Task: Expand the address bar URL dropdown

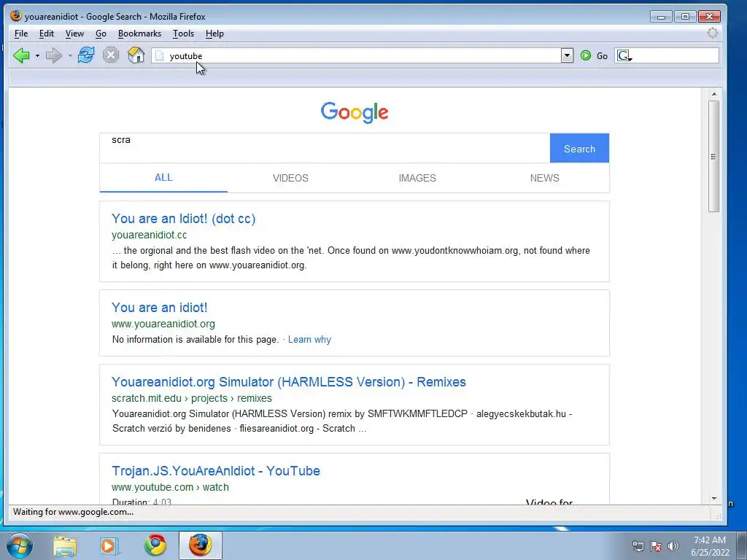Action: (x=567, y=55)
